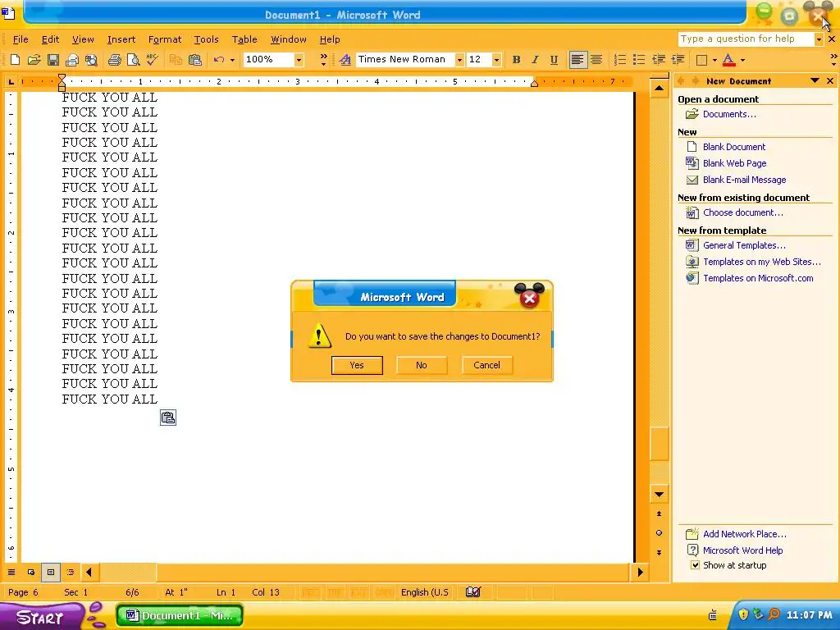840x630 pixels.
Task: Click the Decrease Indent icon
Action: pyautogui.click(x=659, y=59)
